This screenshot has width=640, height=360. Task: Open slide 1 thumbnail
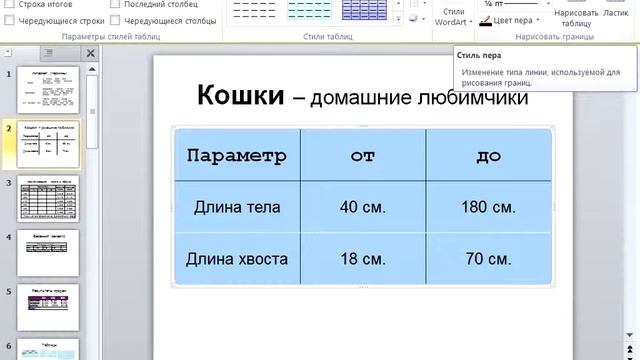(48, 90)
